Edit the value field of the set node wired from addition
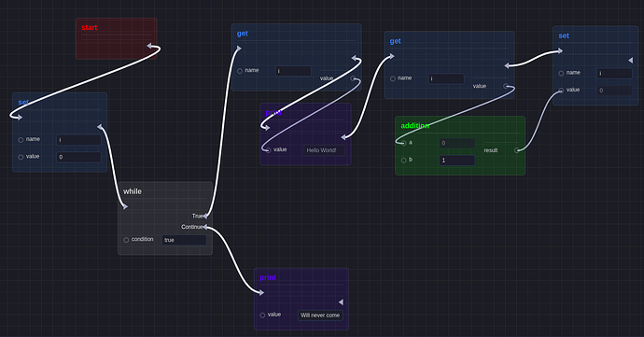Viewport: 644px width, 337px height. pos(614,91)
